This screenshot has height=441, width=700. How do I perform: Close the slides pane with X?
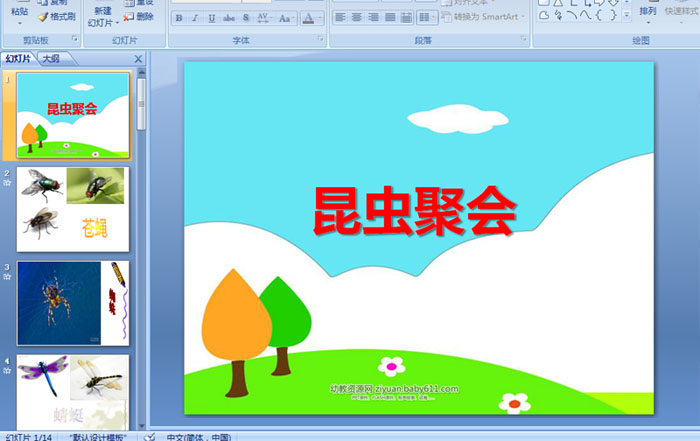pos(138,59)
